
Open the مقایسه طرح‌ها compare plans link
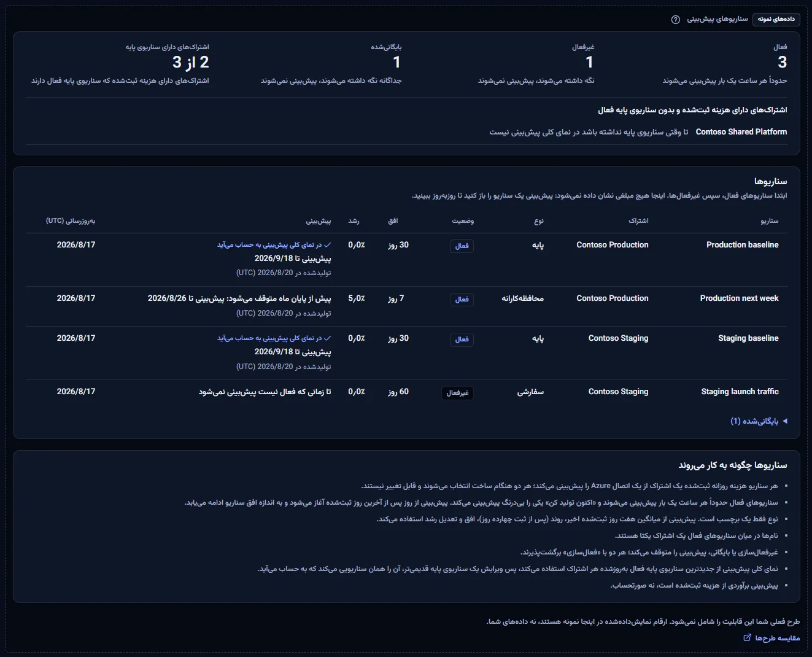[x=771, y=638]
